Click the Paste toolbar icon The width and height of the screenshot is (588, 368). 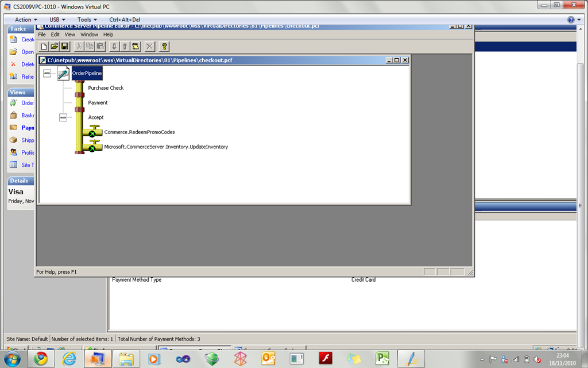point(100,47)
